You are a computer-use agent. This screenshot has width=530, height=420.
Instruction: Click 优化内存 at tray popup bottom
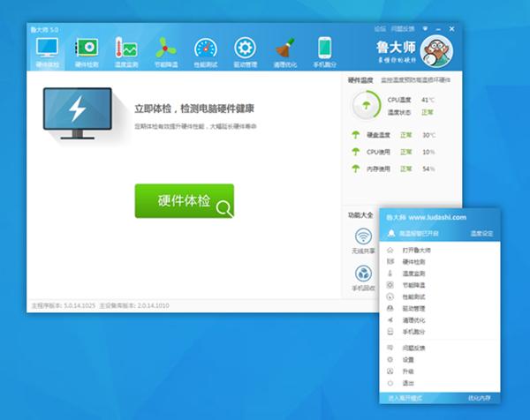481,399
